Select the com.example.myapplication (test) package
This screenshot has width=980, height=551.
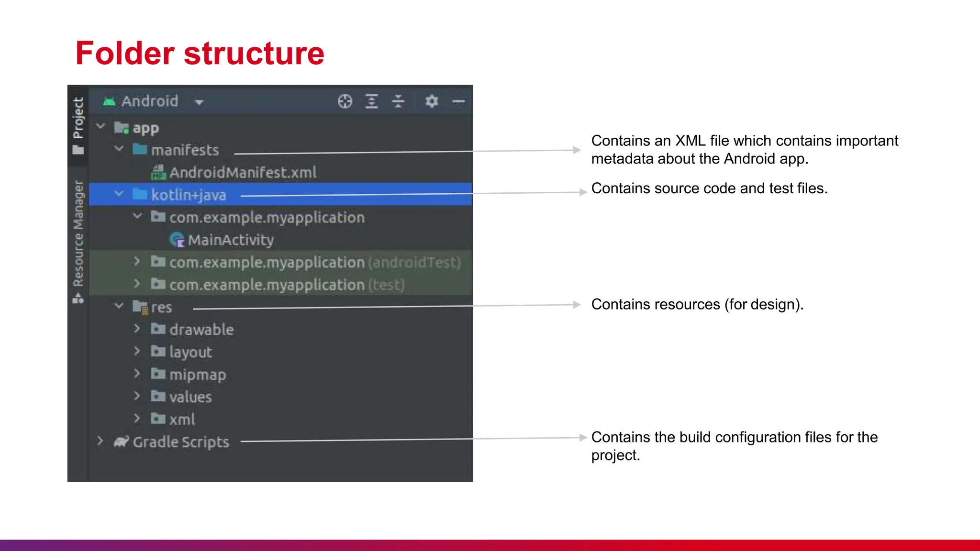267,285
